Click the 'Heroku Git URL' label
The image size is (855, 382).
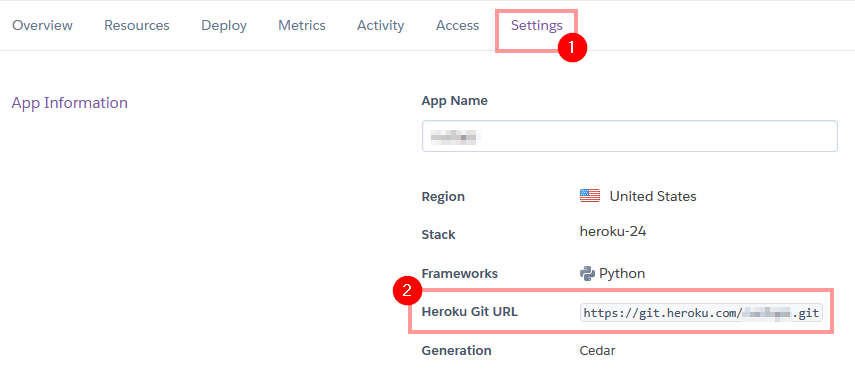click(469, 312)
